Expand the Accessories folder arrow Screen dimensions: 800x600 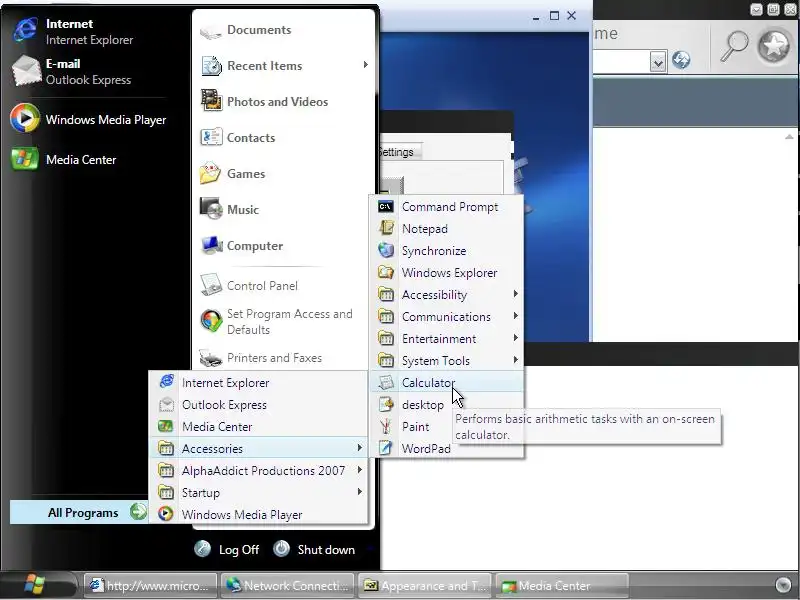click(360, 448)
